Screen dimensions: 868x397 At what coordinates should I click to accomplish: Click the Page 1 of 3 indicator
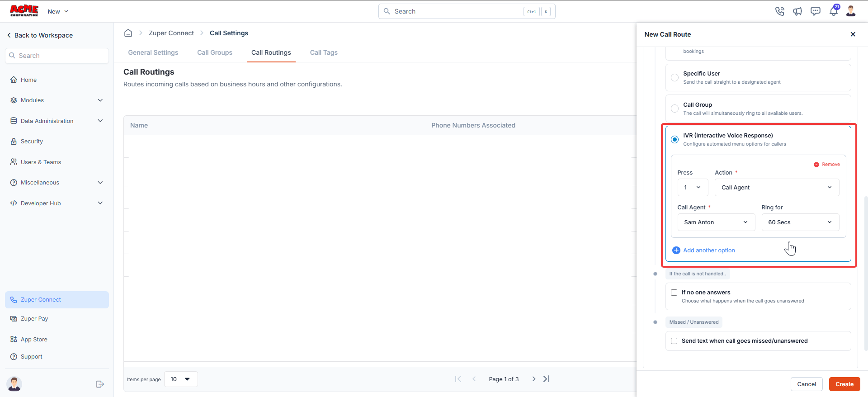point(504,379)
